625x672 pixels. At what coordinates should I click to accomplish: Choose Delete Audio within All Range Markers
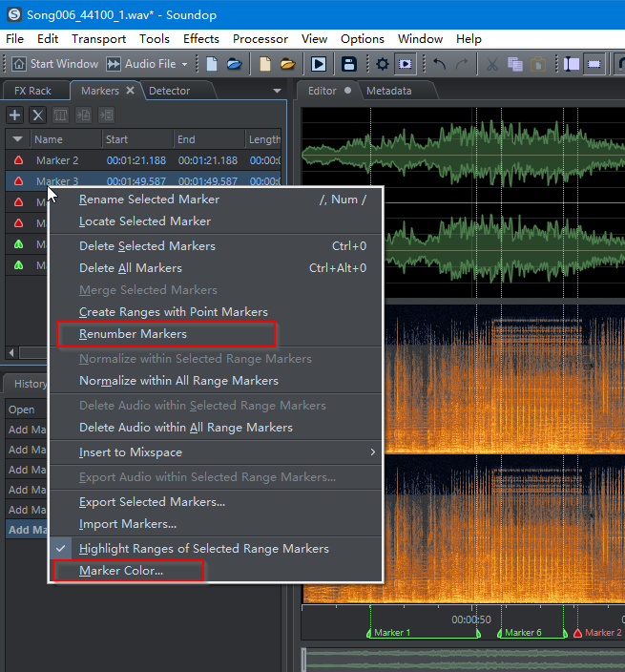[216, 428]
